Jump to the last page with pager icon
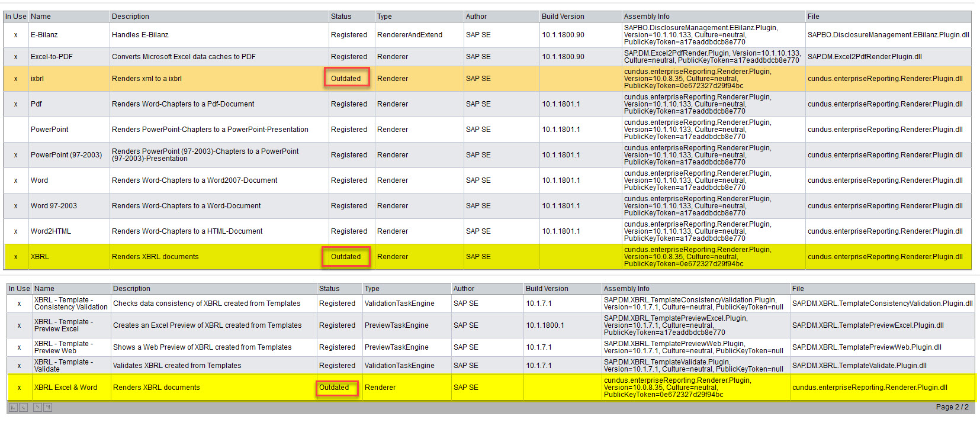 tap(47, 407)
